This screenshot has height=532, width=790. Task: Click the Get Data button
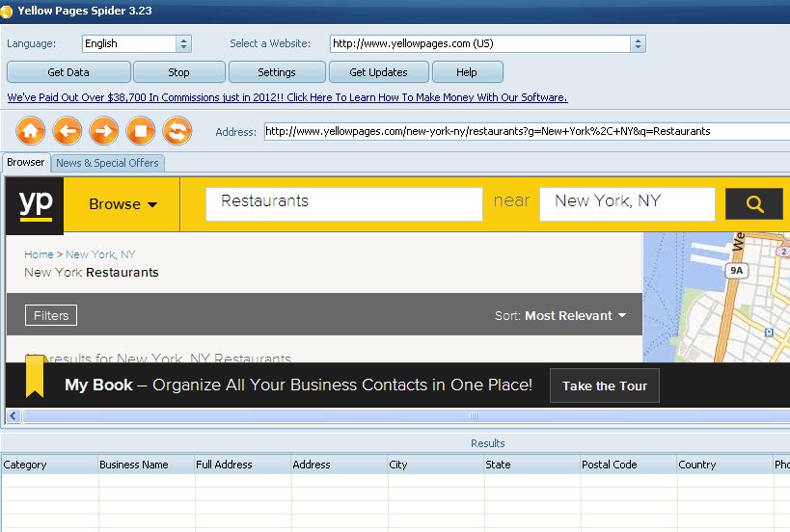(x=68, y=72)
